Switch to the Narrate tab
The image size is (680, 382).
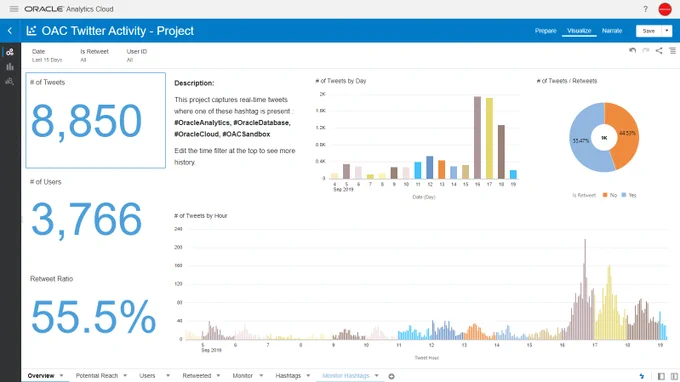612,31
